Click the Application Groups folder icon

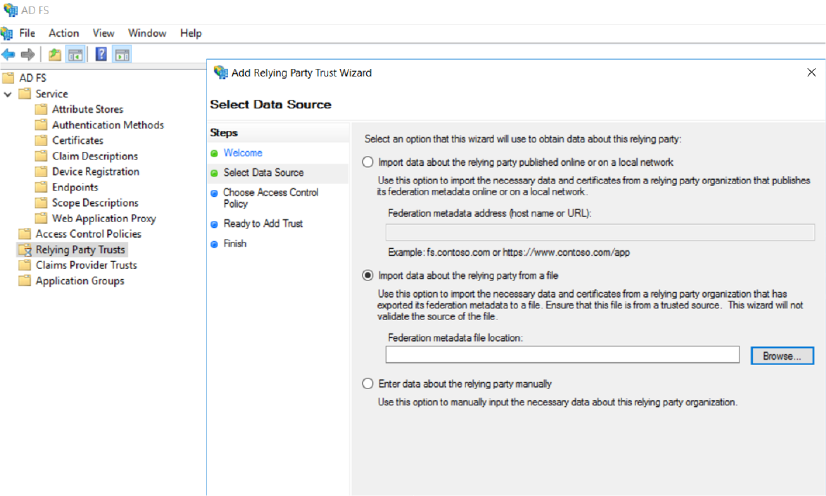(x=24, y=281)
